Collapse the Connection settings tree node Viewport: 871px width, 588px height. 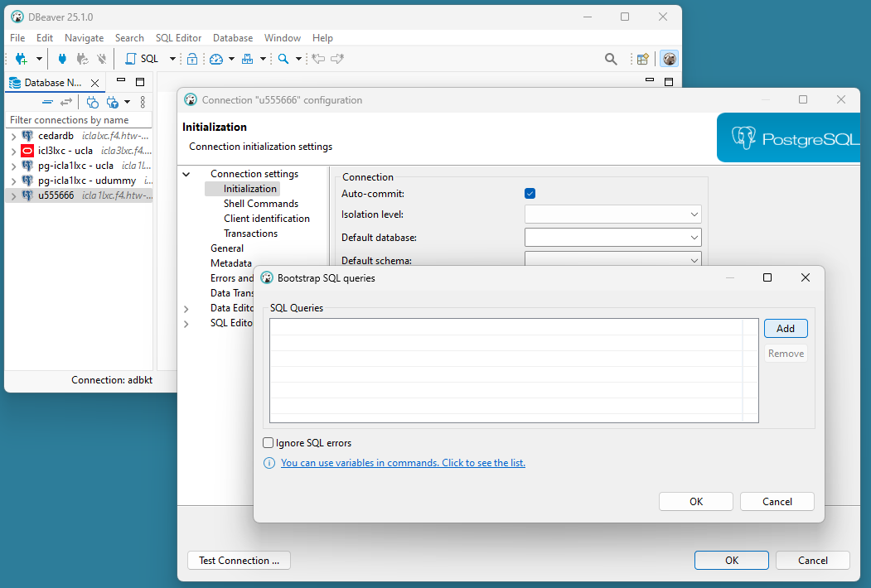(x=186, y=175)
